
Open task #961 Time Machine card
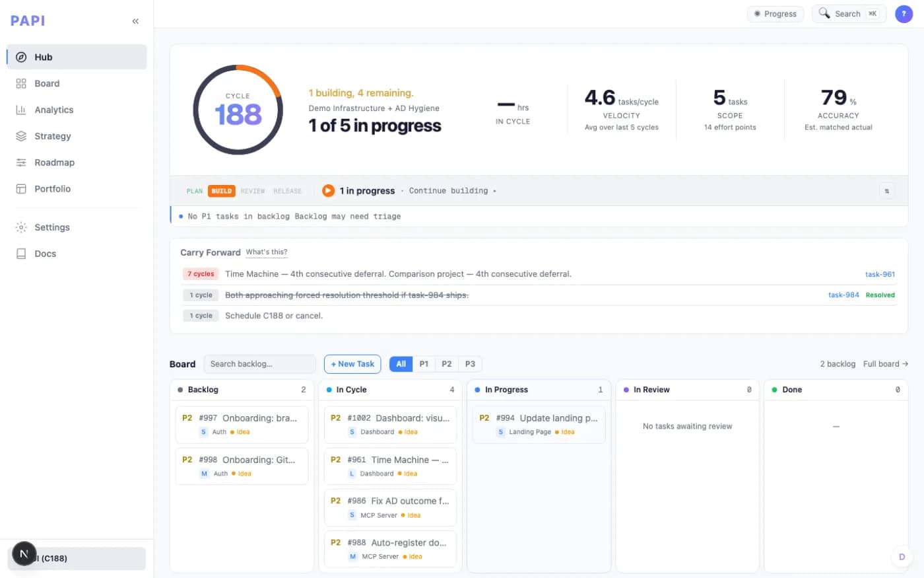coord(391,466)
